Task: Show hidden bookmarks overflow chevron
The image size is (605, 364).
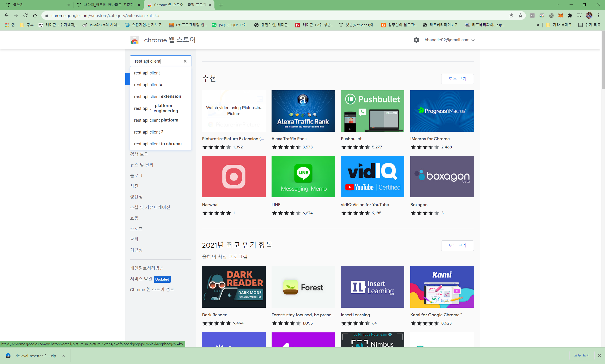Action: 538,25
